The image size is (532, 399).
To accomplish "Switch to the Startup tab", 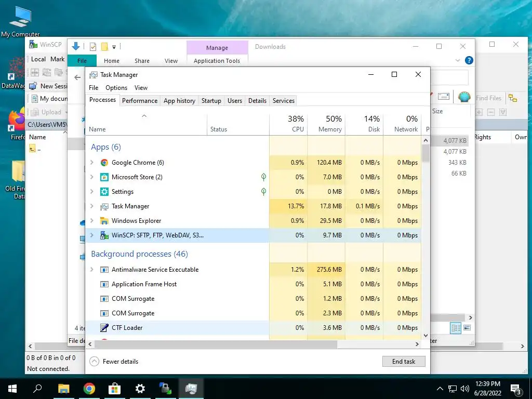I will click(211, 101).
